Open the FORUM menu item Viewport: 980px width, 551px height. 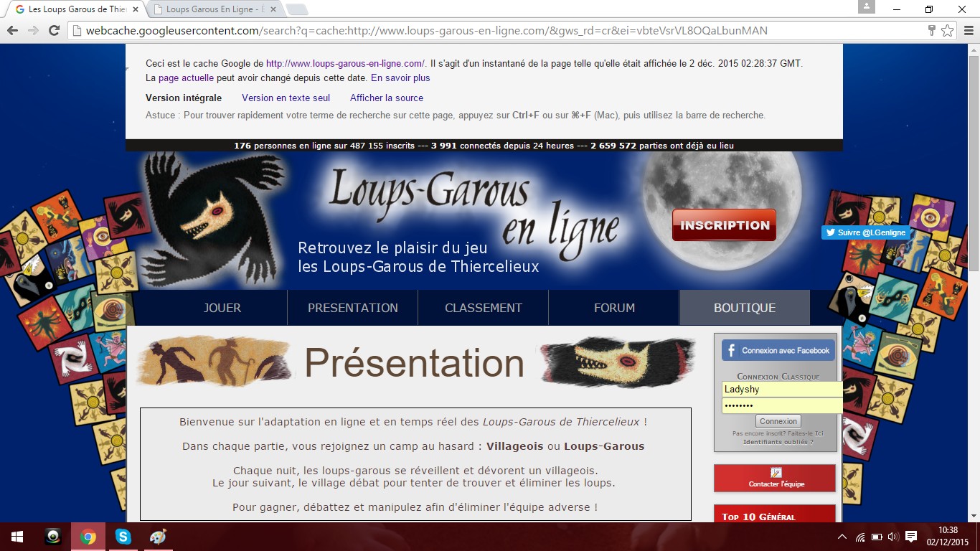[x=614, y=308]
